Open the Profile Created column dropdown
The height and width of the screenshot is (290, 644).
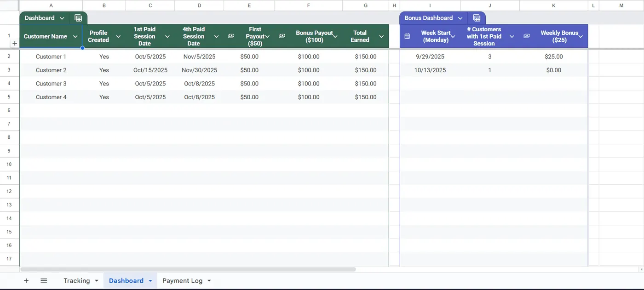(118, 36)
